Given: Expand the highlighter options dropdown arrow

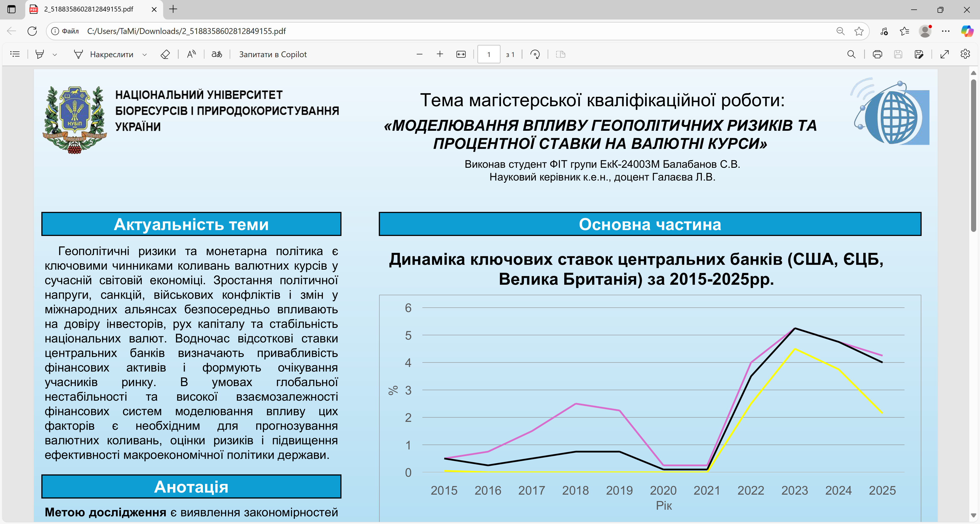Looking at the screenshot, I should point(55,55).
